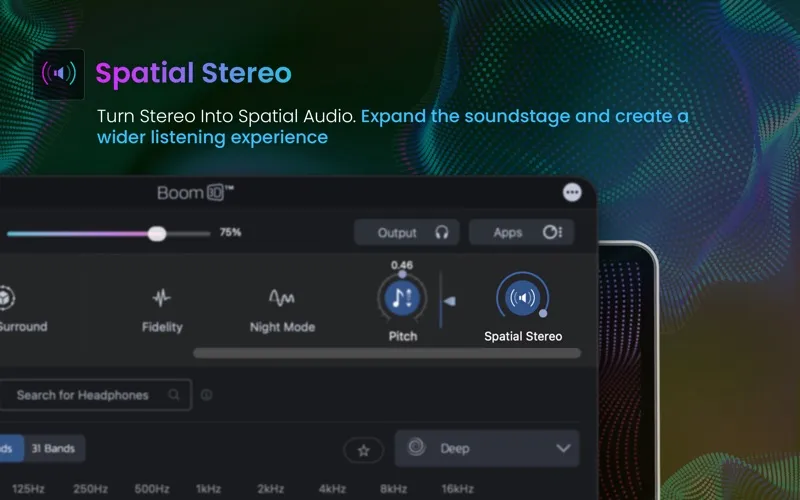Screen dimensions: 800x500
Task: Click the Pitch label
Action: pyautogui.click(x=403, y=336)
